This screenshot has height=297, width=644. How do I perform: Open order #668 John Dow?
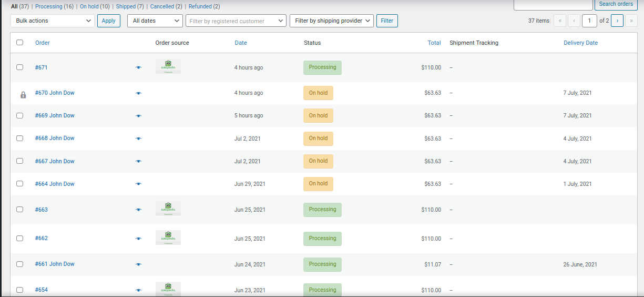(x=55, y=138)
